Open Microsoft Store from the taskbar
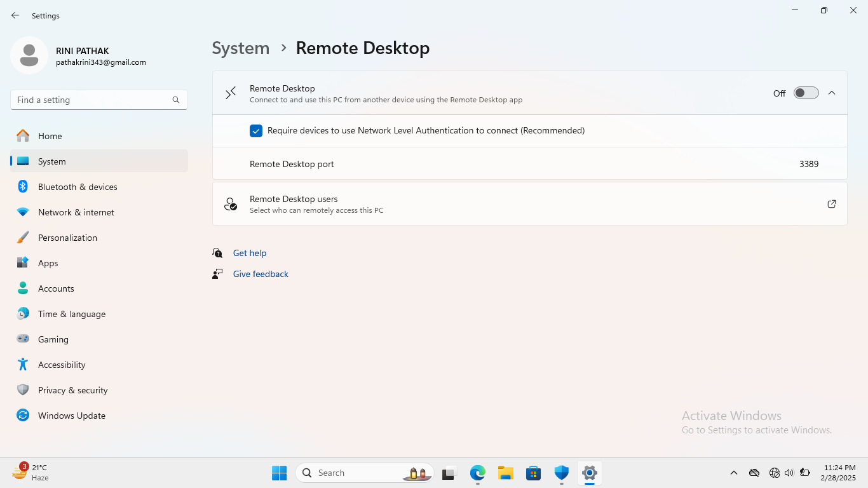Screen dimensions: 868x488 [x=533, y=473]
